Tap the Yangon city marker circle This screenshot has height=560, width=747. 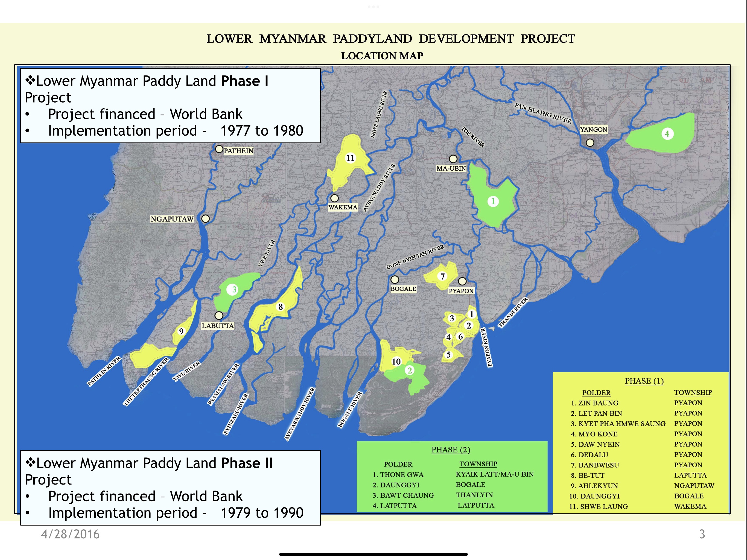point(590,143)
